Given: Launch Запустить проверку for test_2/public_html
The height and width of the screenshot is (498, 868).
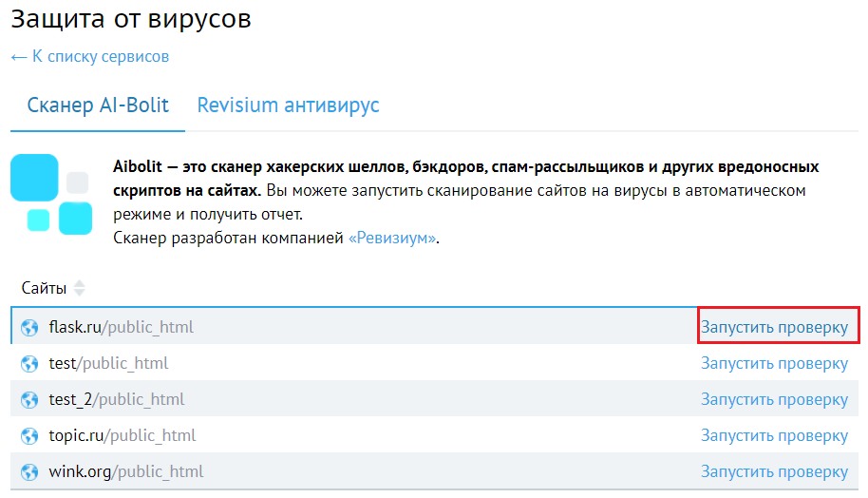Looking at the screenshot, I should pos(774,399).
